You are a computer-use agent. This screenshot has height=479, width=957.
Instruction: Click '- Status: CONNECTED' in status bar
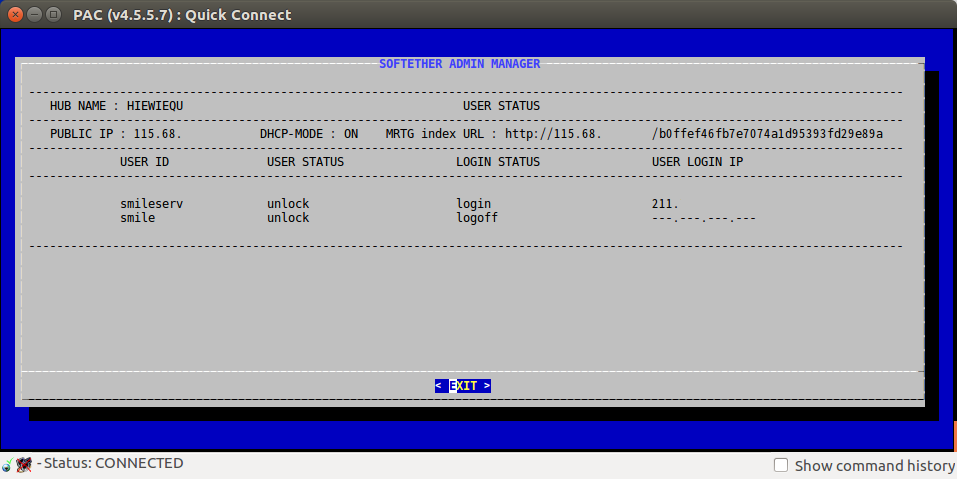[x=110, y=463]
